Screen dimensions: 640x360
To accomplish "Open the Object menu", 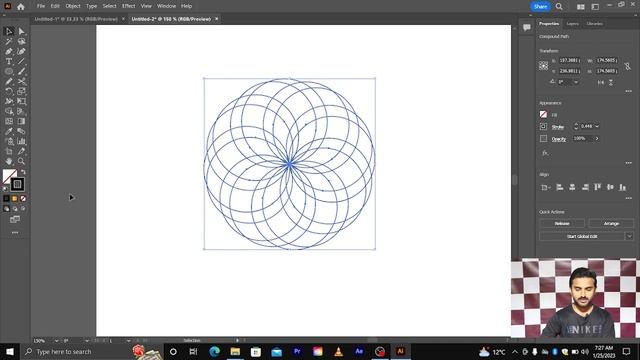I will (x=73, y=6).
